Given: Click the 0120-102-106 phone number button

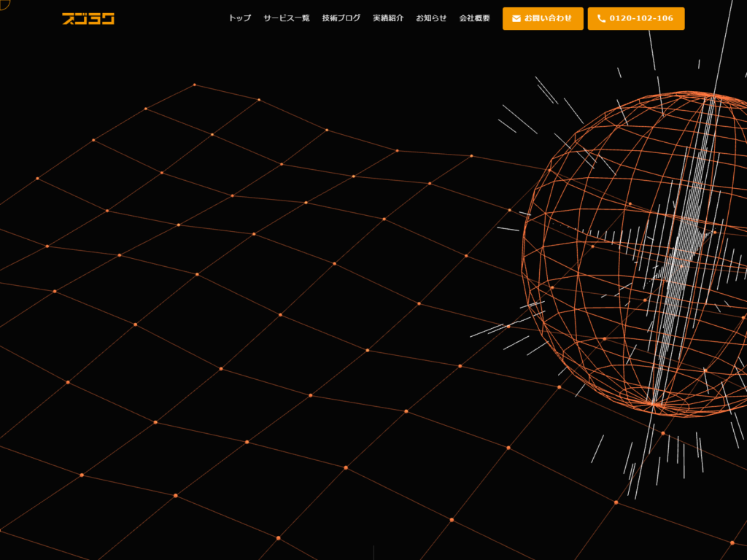Looking at the screenshot, I should pos(635,19).
